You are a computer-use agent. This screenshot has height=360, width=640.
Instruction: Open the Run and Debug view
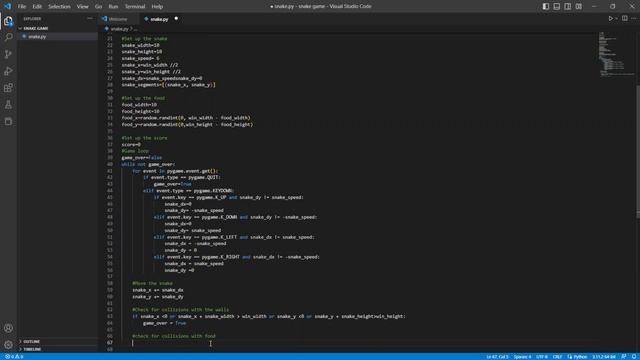pos(8,71)
